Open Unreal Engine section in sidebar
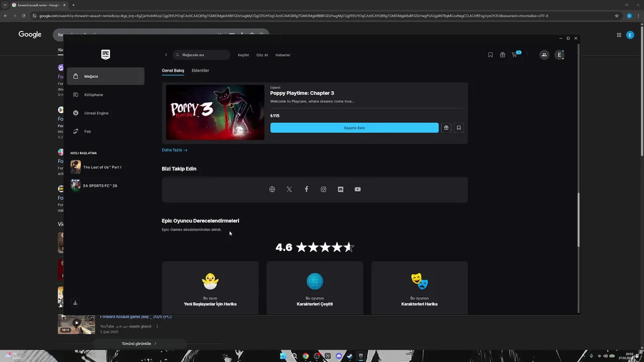This screenshot has width=644, height=362. tap(106, 113)
